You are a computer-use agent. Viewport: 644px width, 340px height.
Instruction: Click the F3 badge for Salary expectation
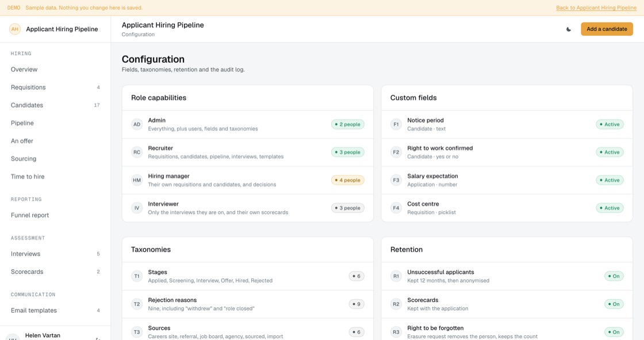pos(396,180)
